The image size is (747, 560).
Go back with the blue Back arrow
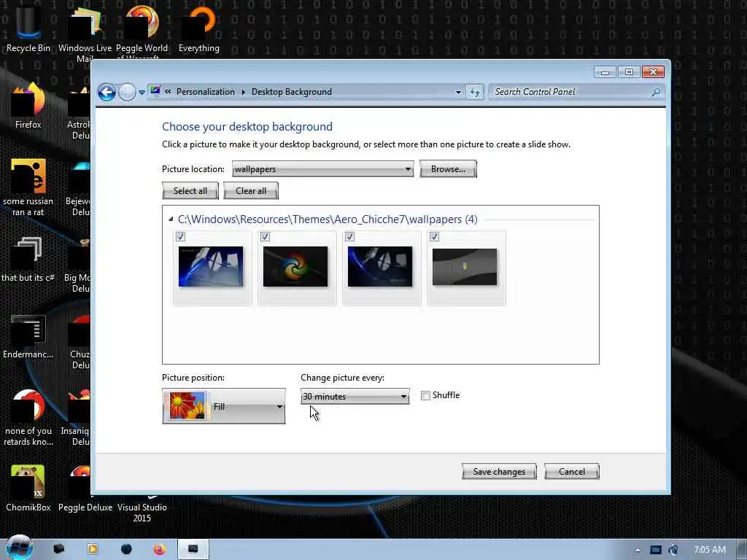click(x=107, y=92)
